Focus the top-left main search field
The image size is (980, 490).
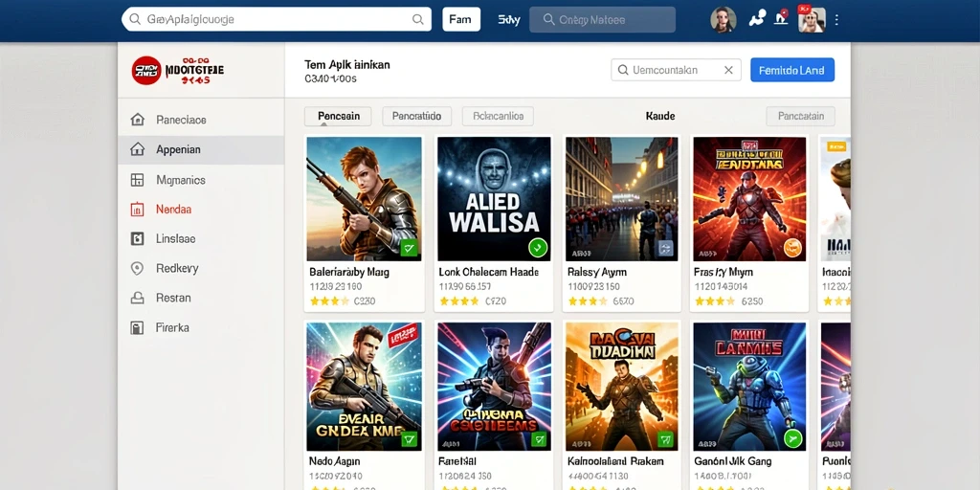[x=277, y=19]
